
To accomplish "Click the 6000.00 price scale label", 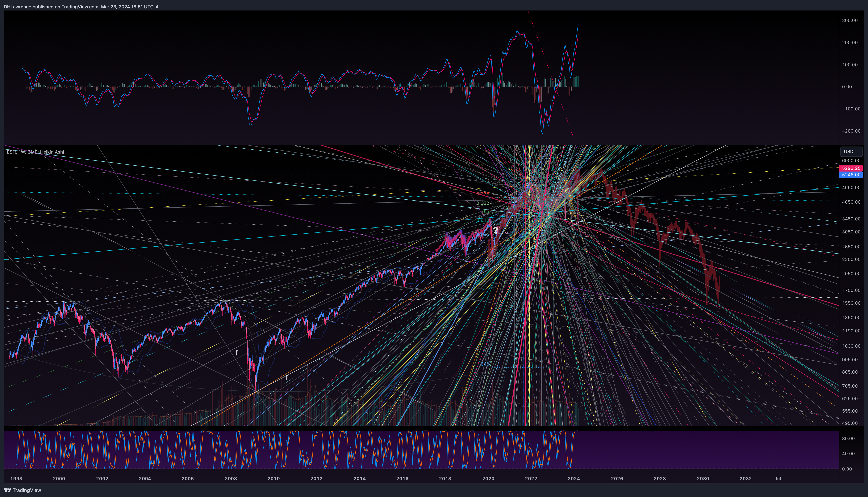I will (851, 160).
